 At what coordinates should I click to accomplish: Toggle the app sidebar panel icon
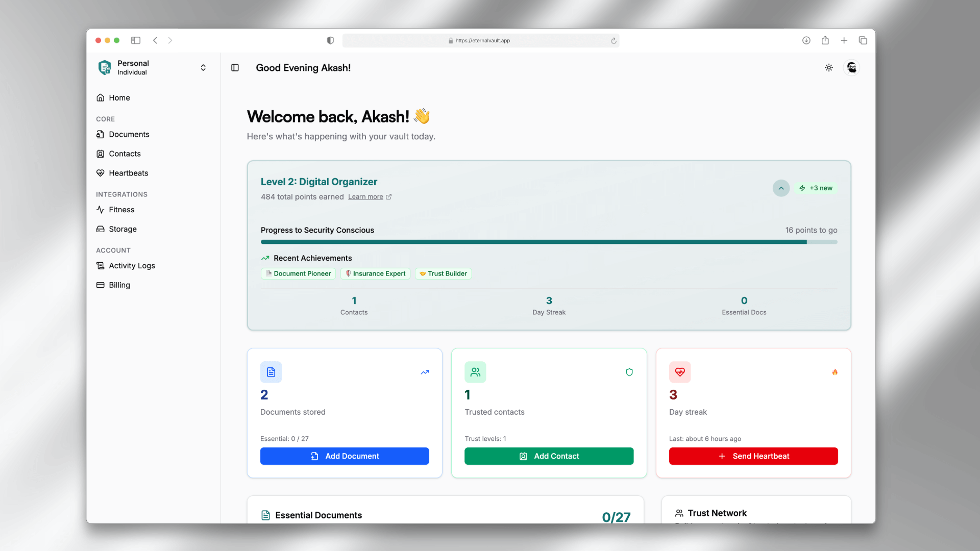click(x=235, y=68)
